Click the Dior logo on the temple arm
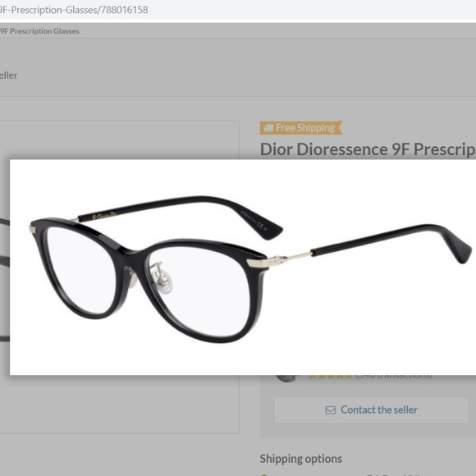The height and width of the screenshot is (476, 476). tap(105, 215)
